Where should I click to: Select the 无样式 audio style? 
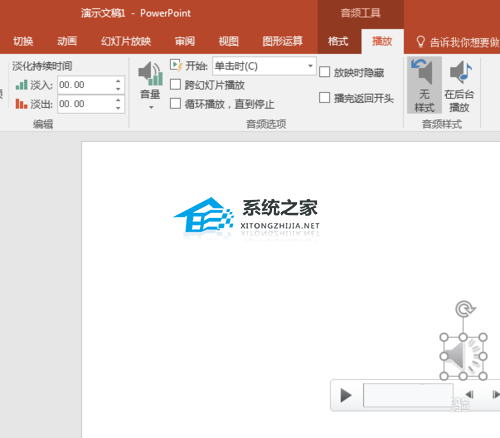point(424,85)
